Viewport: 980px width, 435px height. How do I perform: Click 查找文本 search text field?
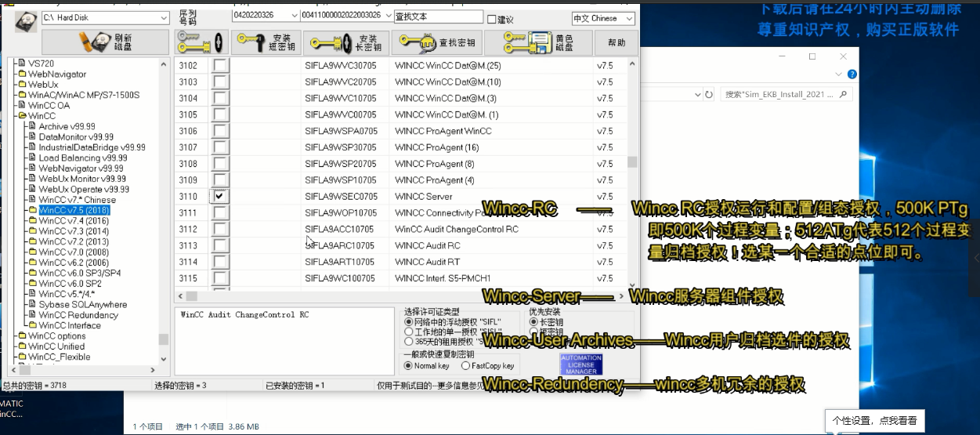point(438,16)
